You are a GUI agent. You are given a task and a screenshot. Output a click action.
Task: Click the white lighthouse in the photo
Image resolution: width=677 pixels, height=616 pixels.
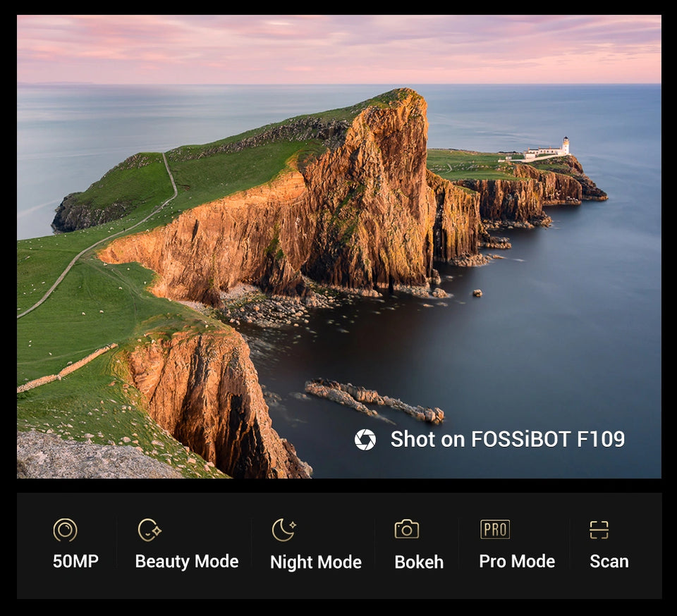click(565, 145)
